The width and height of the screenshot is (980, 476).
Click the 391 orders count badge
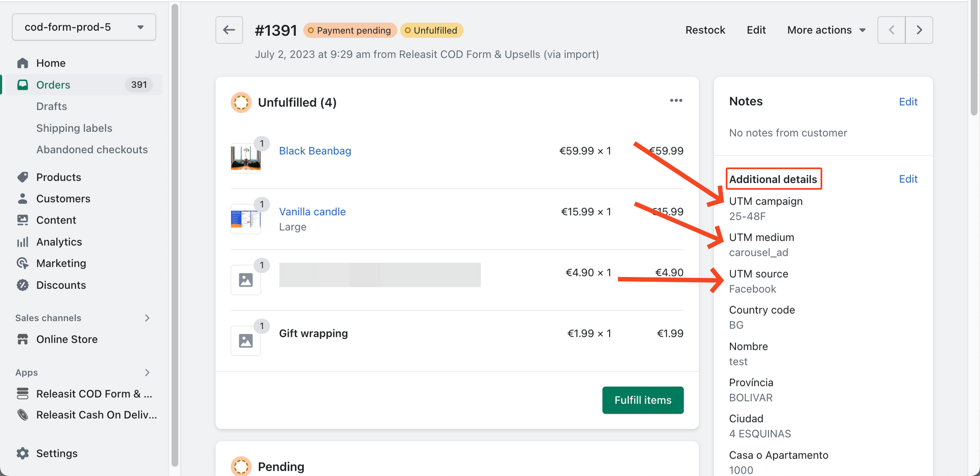coord(139,85)
